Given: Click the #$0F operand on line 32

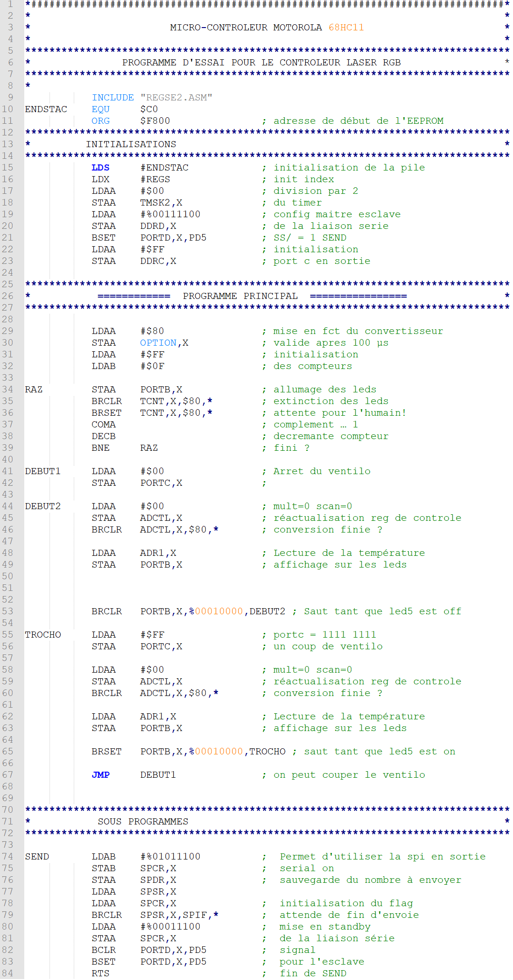Looking at the screenshot, I should point(152,366).
